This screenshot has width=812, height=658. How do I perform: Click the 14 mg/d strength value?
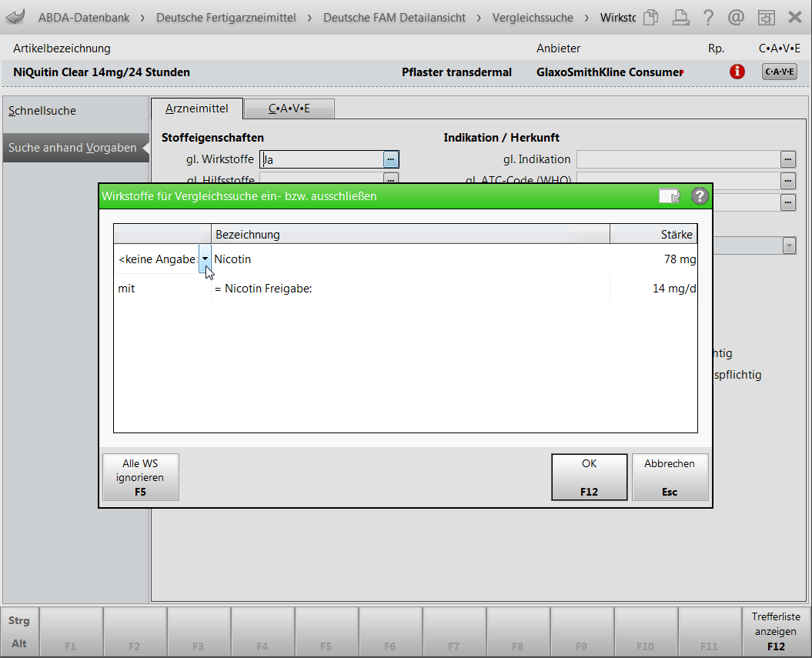[x=674, y=289]
